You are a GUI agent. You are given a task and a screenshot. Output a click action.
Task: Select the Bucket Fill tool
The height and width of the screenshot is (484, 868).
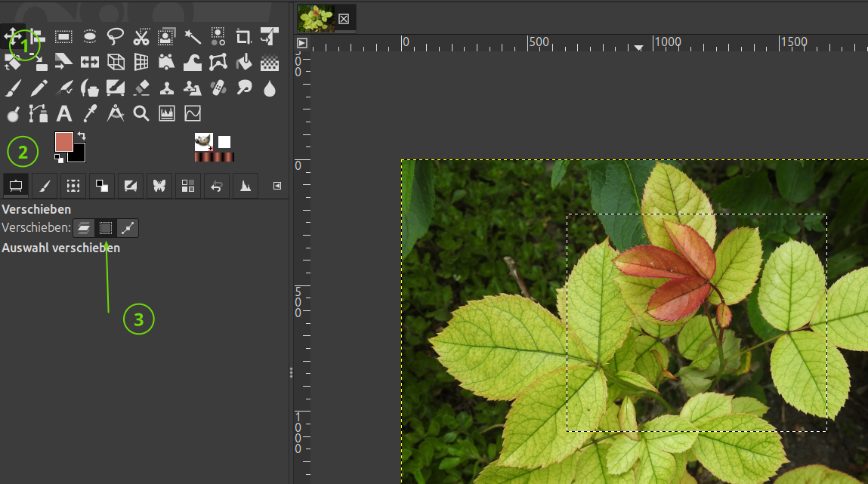(243, 63)
